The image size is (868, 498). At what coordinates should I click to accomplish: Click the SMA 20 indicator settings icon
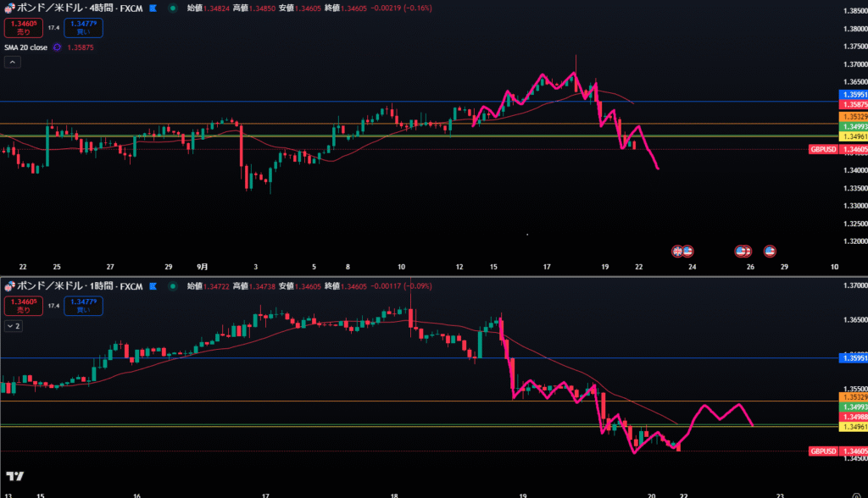click(57, 47)
